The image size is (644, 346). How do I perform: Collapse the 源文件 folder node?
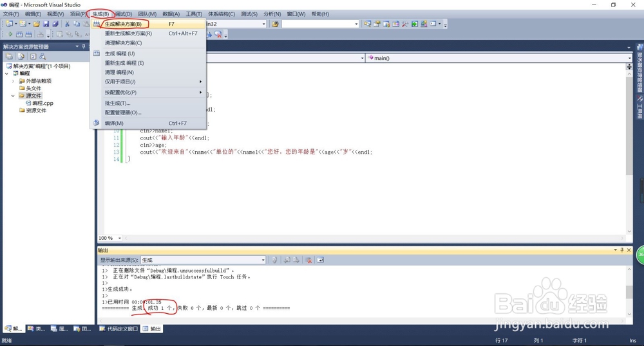(13, 96)
